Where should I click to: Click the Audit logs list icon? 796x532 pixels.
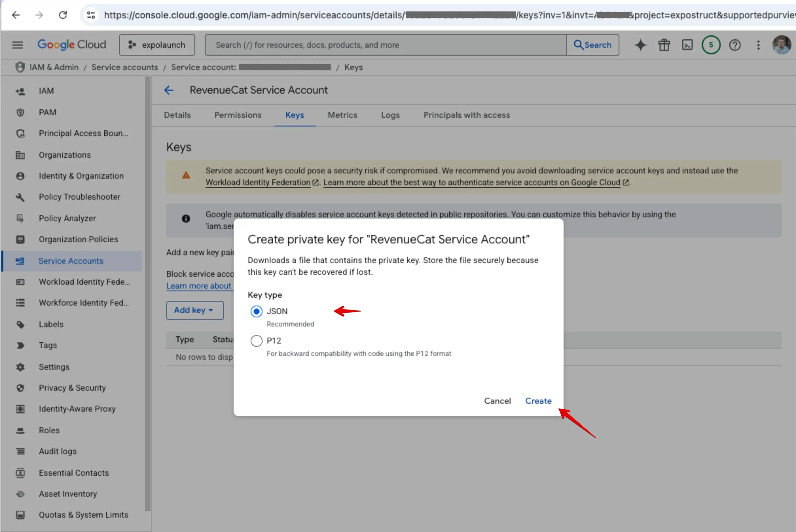(20, 451)
